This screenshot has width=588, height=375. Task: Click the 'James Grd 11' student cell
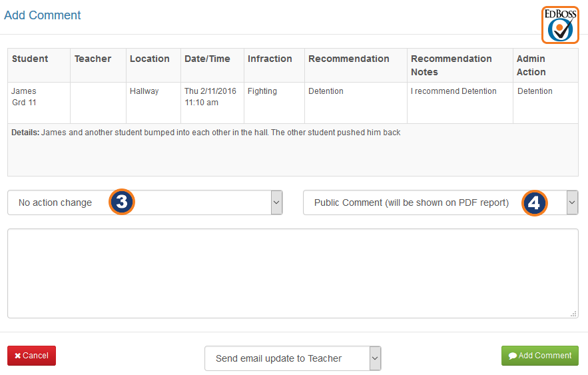(24, 97)
